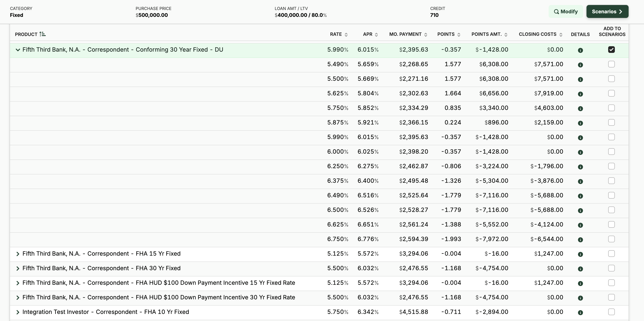
Task: Sort by the Rate column arrows
Action: tap(346, 35)
